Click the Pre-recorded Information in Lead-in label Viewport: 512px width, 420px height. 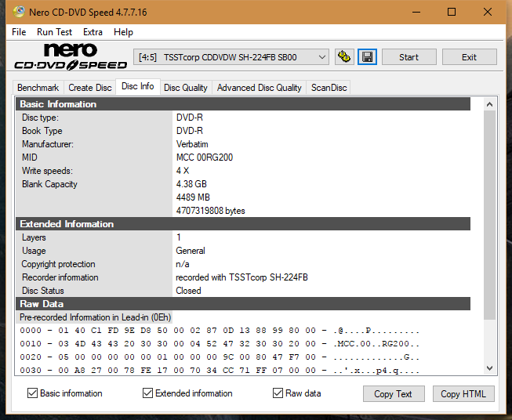95,317
